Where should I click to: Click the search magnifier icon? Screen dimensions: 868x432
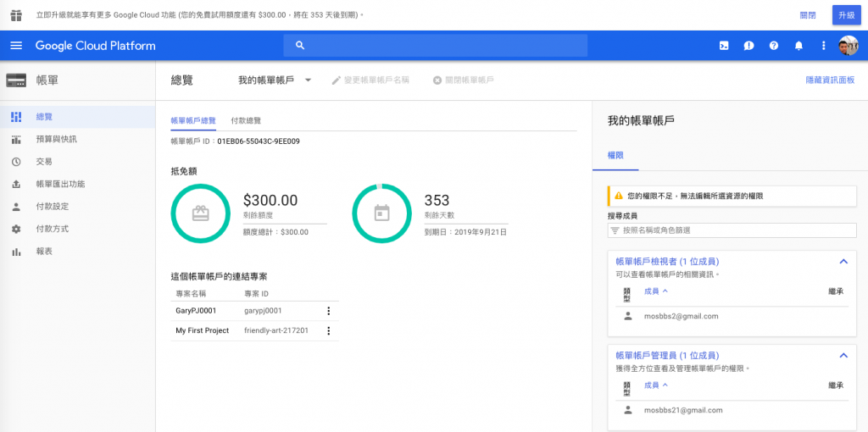tap(300, 46)
